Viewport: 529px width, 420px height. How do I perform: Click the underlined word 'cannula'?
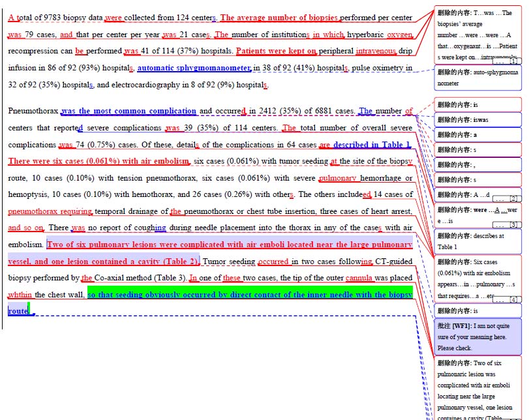click(x=359, y=278)
